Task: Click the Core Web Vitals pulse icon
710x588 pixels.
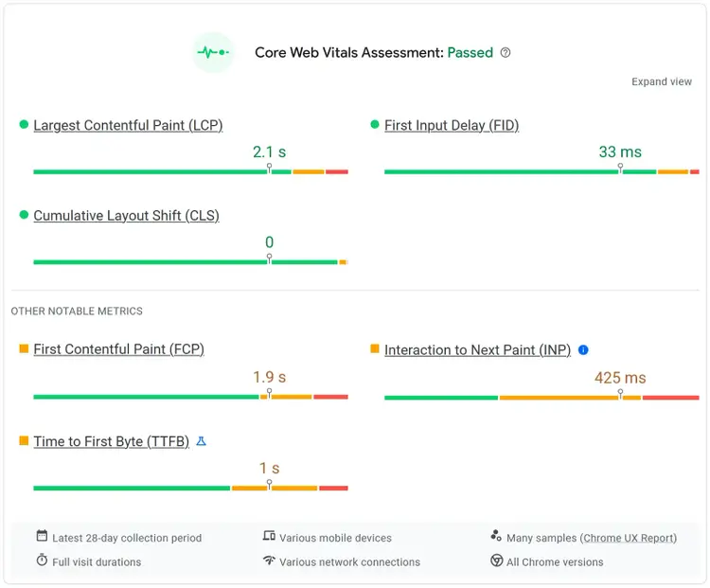Action: (213, 52)
